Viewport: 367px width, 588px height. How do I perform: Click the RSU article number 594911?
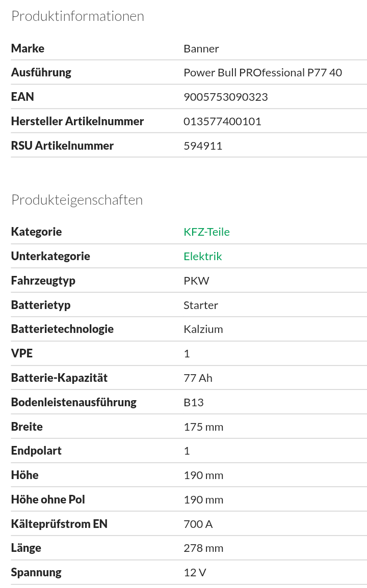[203, 146]
